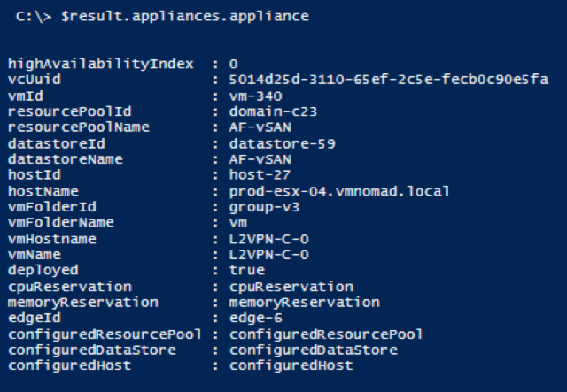
Task: Click the vmHostname value L2VPN-C-0
Action: coord(269,239)
